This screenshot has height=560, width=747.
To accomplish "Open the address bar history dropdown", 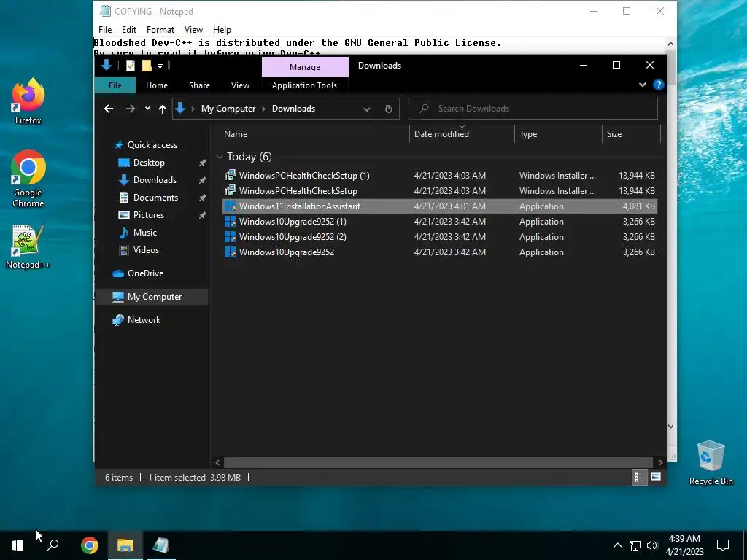I will [x=367, y=109].
